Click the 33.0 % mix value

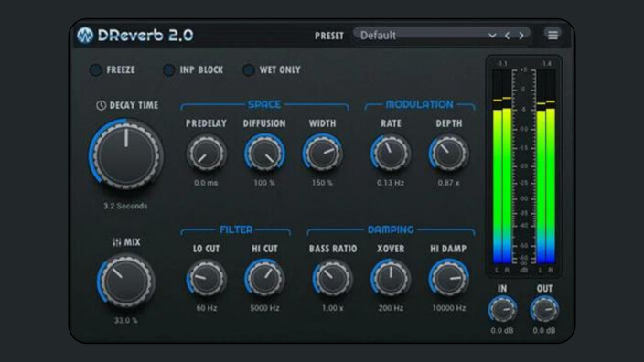tap(126, 320)
